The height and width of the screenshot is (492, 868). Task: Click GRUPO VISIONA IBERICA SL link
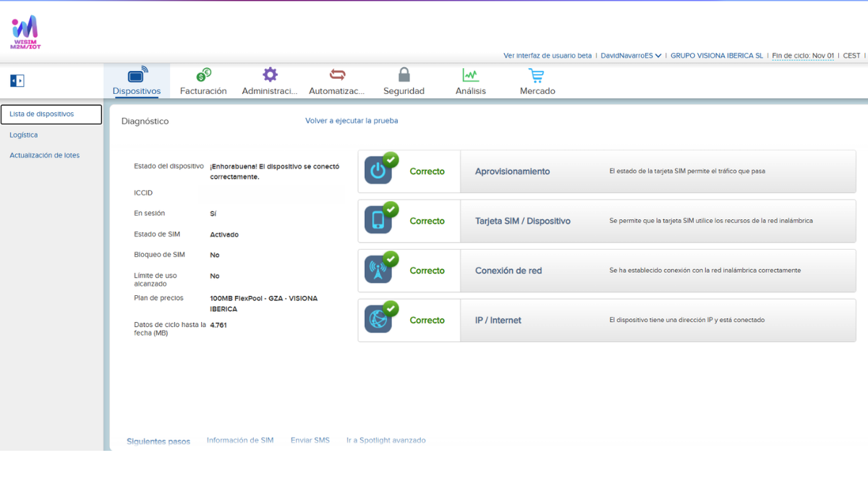pyautogui.click(x=717, y=55)
